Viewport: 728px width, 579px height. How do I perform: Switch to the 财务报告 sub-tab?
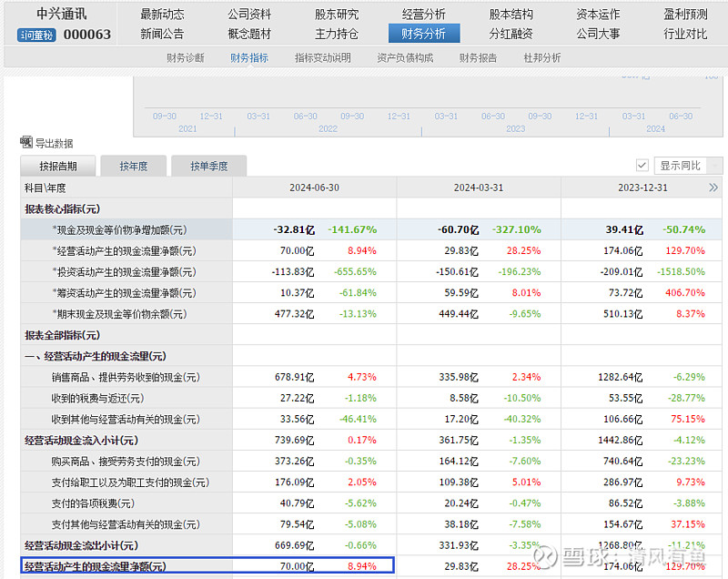pos(478,58)
